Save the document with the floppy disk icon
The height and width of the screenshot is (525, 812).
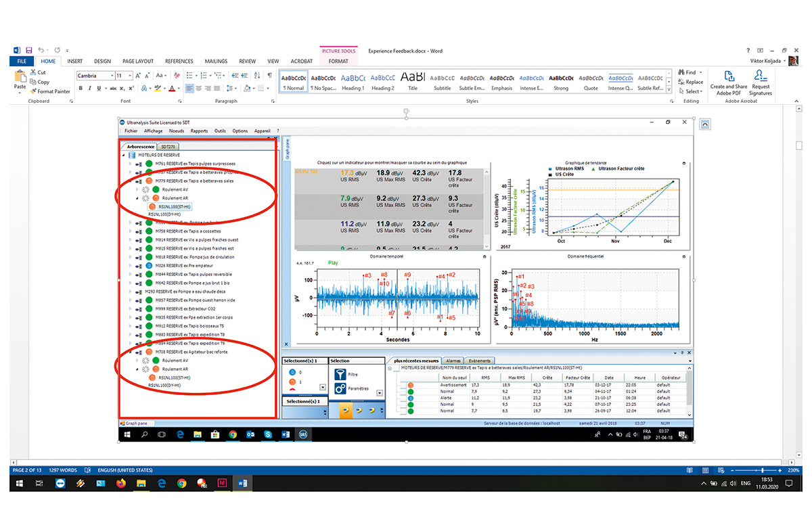click(28, 50)
